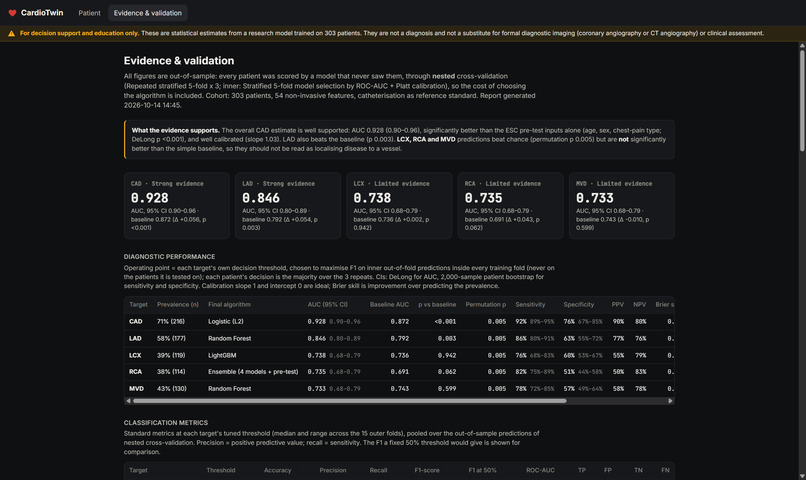Click the Permutation p column header

tap(485, 305)
